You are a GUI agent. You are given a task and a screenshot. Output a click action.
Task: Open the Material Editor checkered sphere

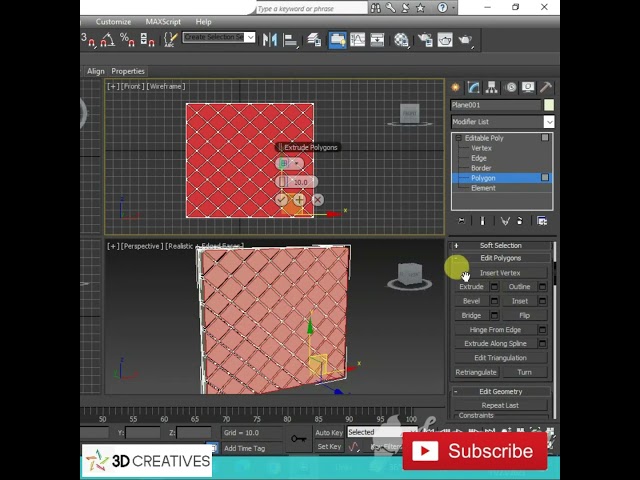401,40
